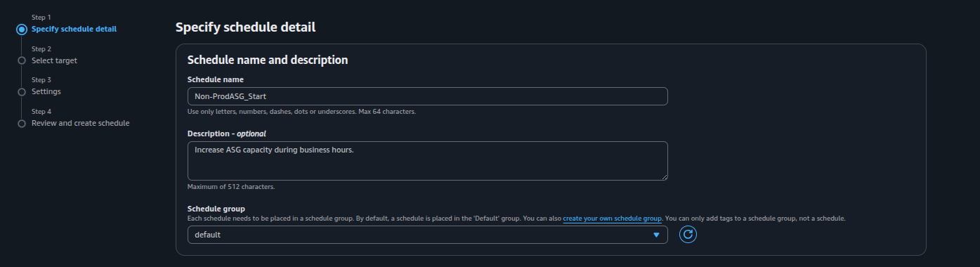Click the Step 2 circle indicator
The image size is (980, 267).
(22, 61)
